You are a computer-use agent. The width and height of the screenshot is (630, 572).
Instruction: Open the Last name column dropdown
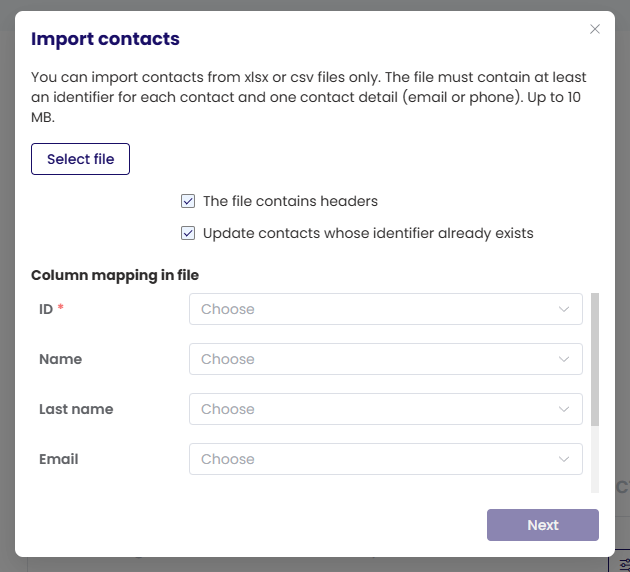(385, 409)
